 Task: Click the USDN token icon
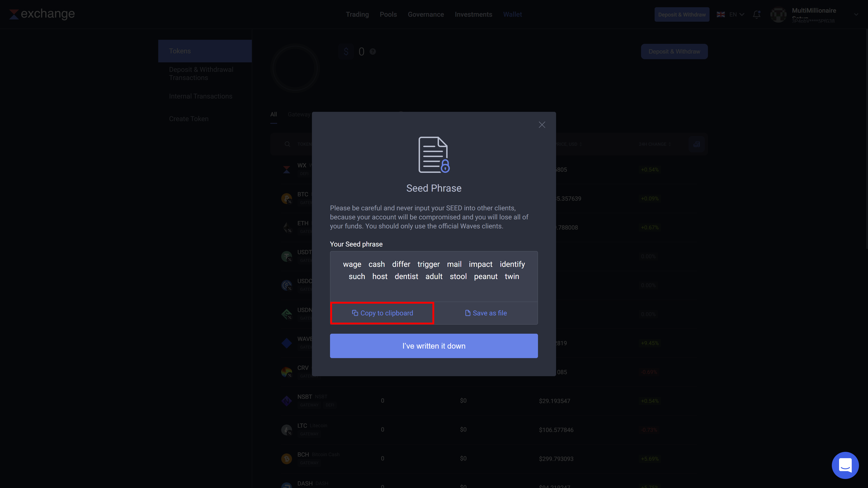286,314
